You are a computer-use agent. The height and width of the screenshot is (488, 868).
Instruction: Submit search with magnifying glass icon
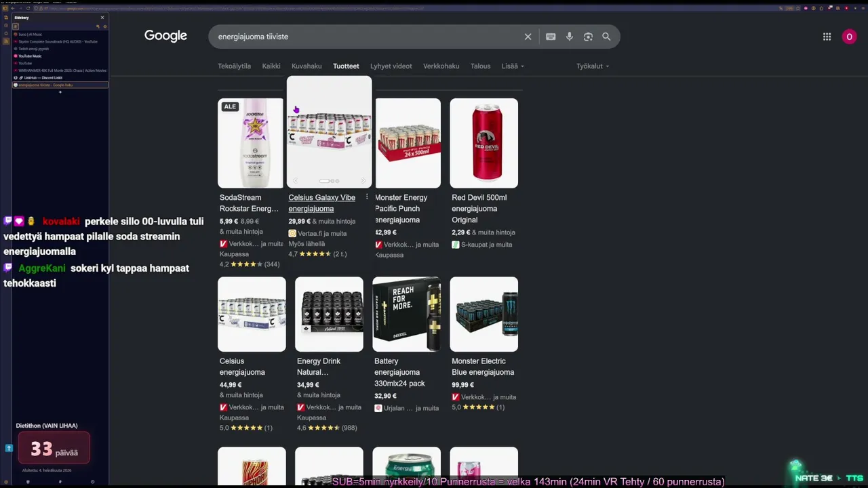tap(606, 37)
